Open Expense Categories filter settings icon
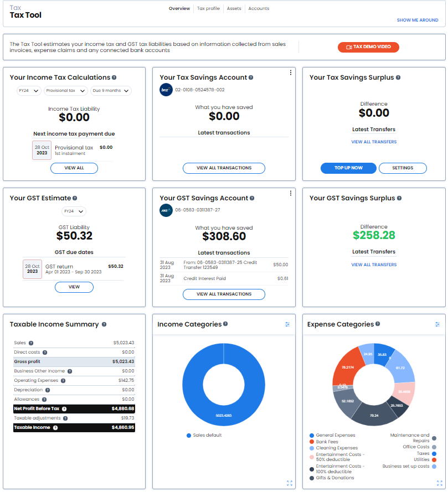The width and height of the screenshot is (448, 492). coord(437,324)
